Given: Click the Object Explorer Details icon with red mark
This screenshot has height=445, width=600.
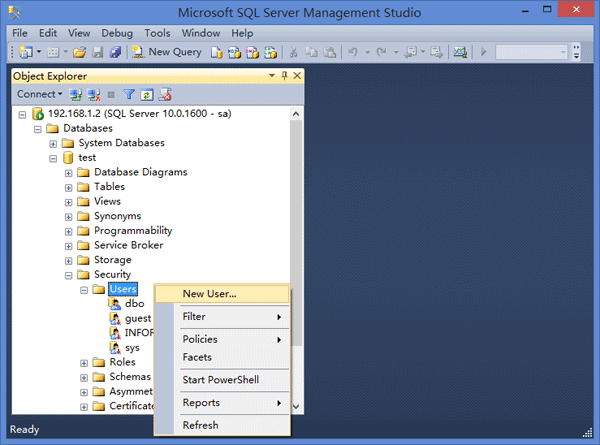Looking at the screenshot, I should pyautogui.click(x=165, y=94).
